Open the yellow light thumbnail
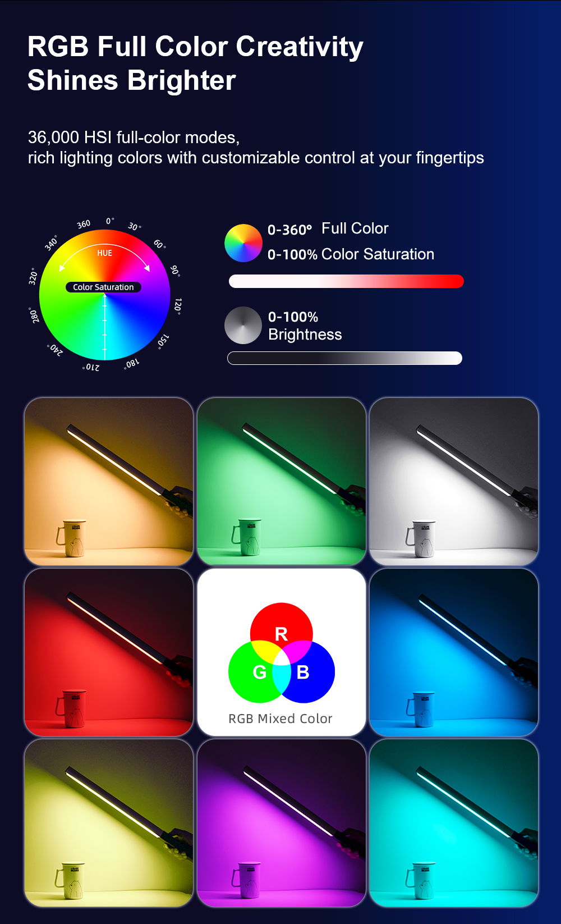Viewport: 561px width, 924px height. (109, 823)
